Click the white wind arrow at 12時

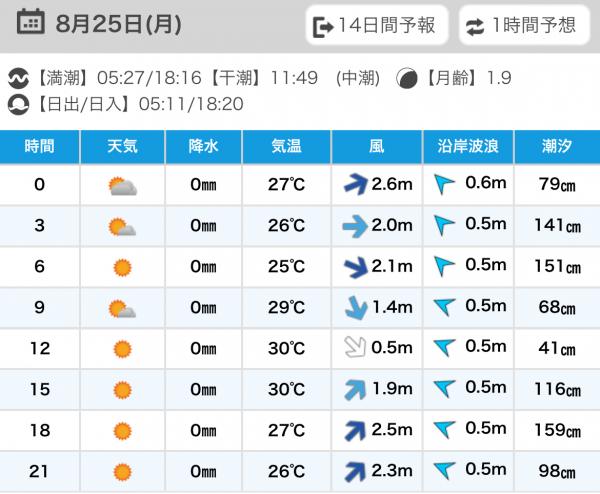(x=355, y=347)
